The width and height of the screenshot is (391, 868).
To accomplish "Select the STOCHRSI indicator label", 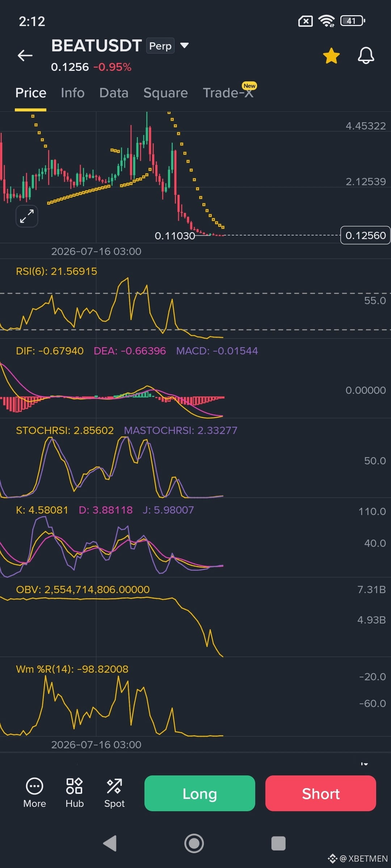I will click(65, 430).
